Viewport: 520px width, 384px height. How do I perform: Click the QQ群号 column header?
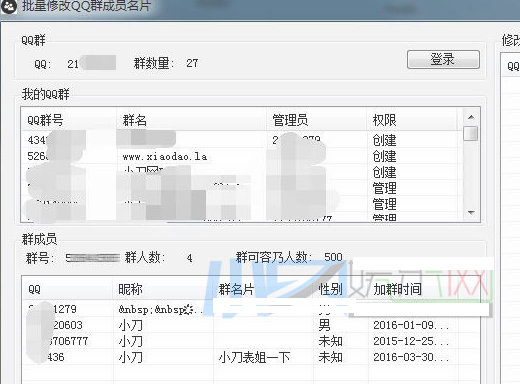(x=69, y=120)
